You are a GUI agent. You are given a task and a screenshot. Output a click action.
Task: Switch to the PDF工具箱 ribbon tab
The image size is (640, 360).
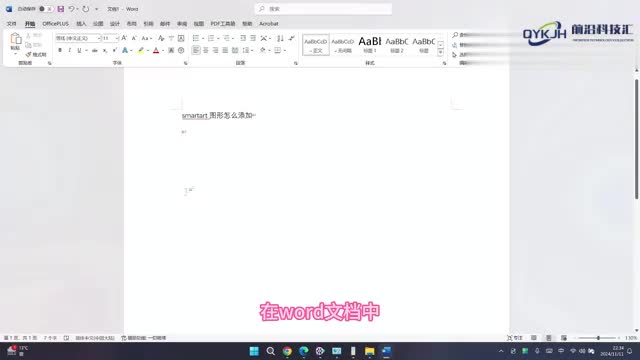223,24
